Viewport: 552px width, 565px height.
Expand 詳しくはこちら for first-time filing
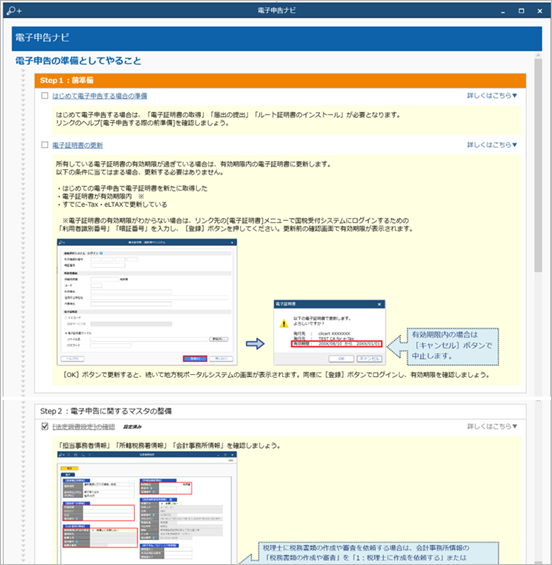[x=492, y=95]
